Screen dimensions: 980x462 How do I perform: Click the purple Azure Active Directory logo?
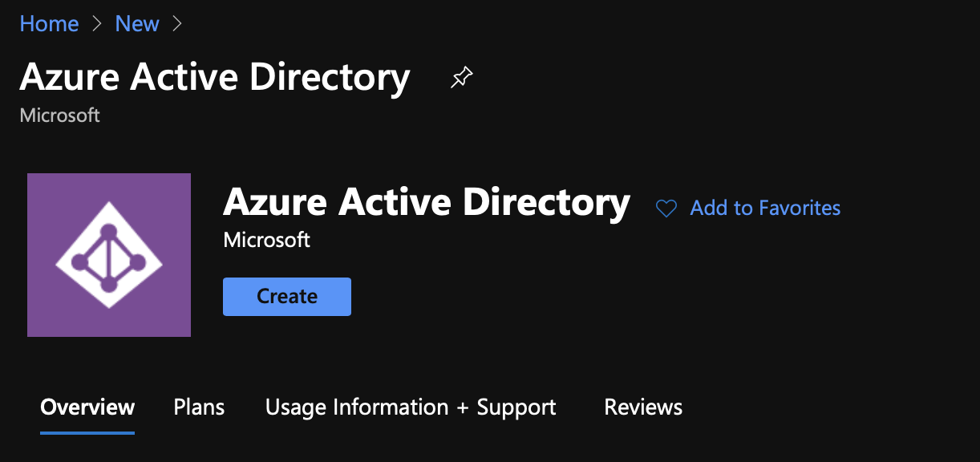109,255
